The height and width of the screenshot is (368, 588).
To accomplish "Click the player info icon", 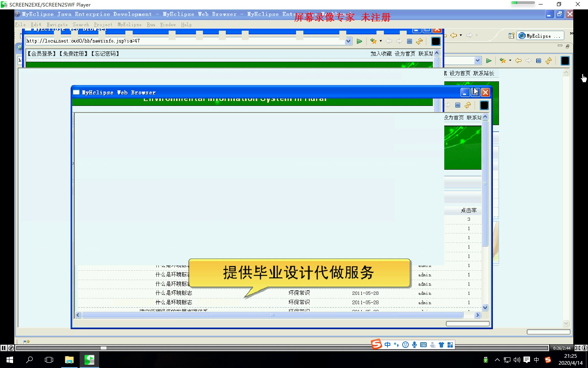I will coord(585,348).
